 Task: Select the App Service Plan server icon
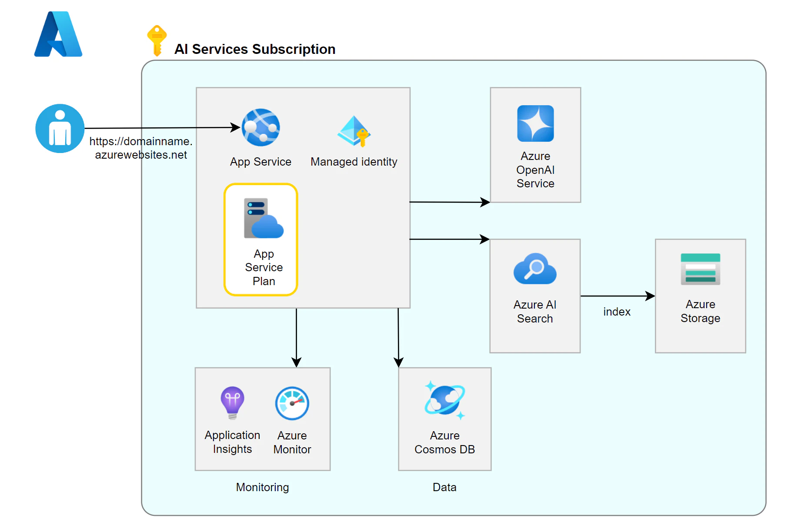(x=264, y=218)
